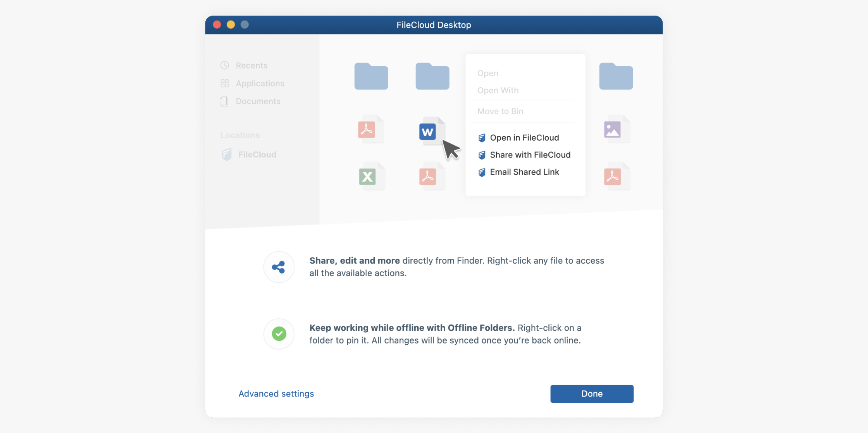Select Applications in the sidebar
This screenshot has height=433, width=868.
point(260,83)
